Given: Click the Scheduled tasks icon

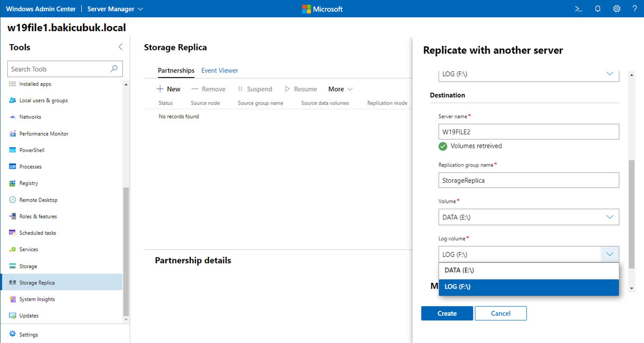Looking at the screenshot, I should pos(12,233).
